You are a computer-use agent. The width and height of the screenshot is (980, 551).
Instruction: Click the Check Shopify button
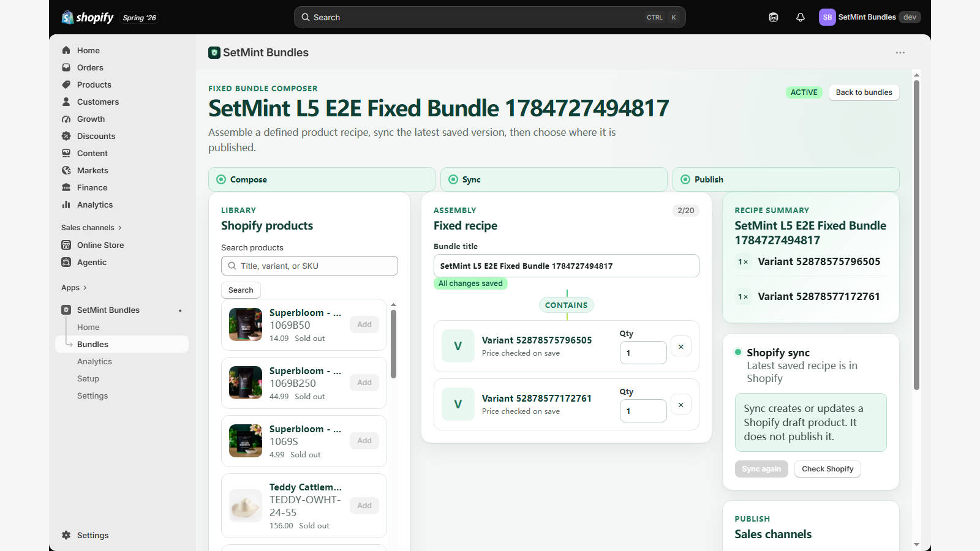827,469
